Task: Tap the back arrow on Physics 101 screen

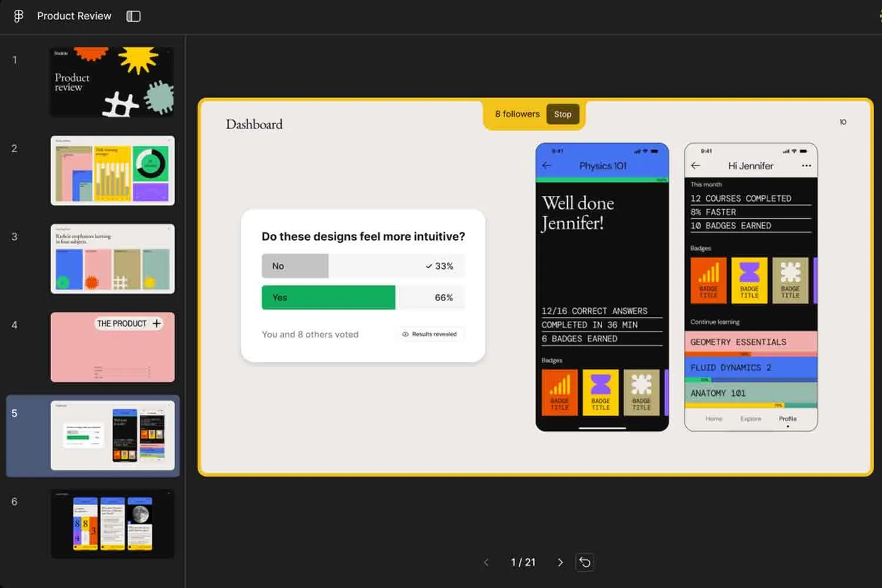Action: [x=547, y=166]
